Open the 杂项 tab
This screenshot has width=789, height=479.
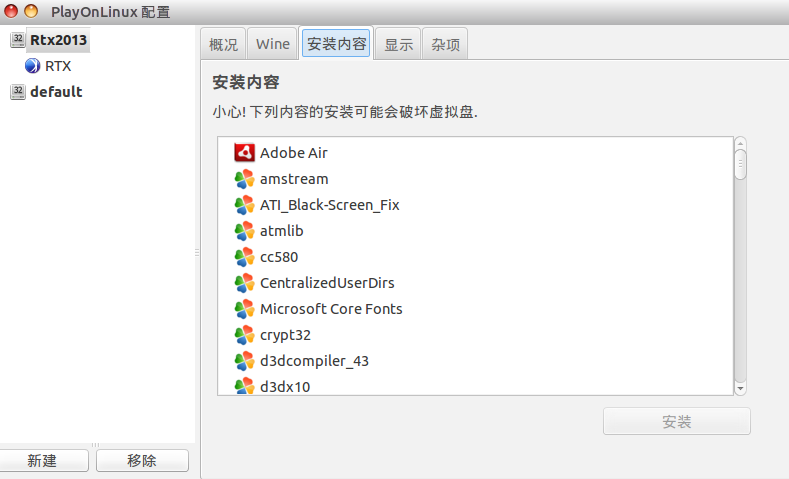445,44
